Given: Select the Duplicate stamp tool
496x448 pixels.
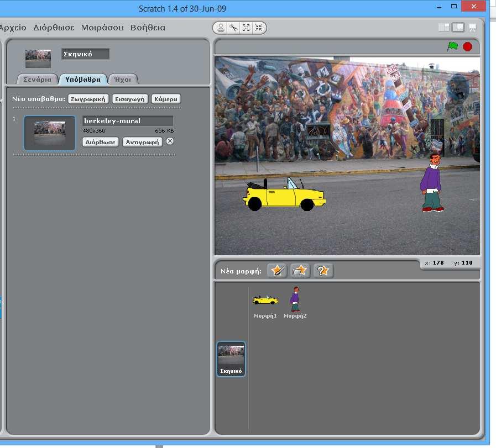Looking at the screenshot, I should (221, 28).
